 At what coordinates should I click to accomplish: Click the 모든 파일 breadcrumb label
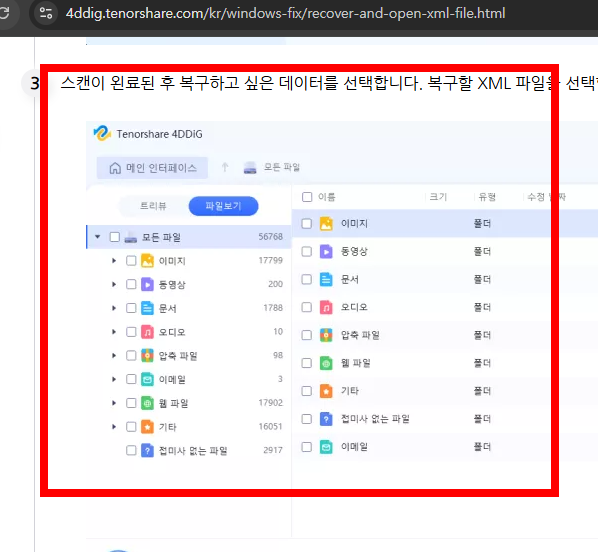pyautogui.click(x=282, y=167)
